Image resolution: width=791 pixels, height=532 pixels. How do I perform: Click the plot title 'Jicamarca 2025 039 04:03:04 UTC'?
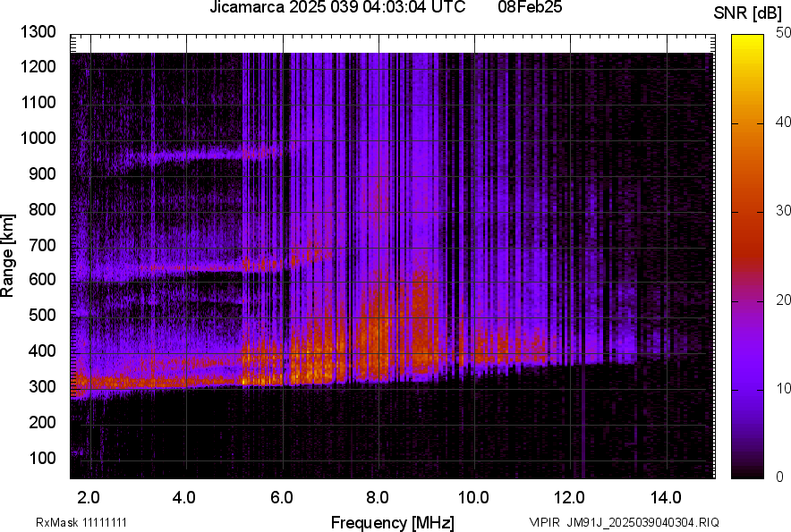point(336,8)
